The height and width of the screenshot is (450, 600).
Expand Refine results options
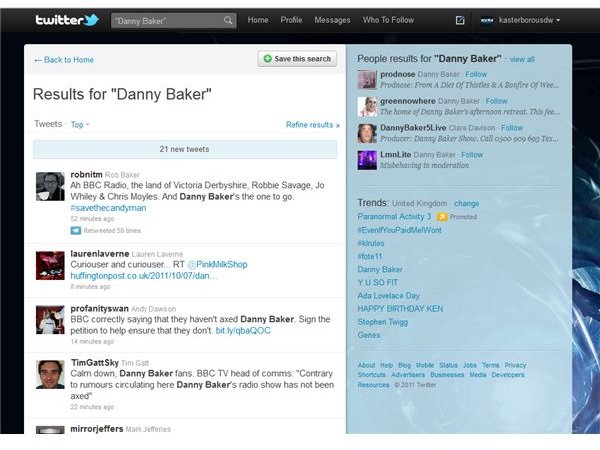(313, 125)
